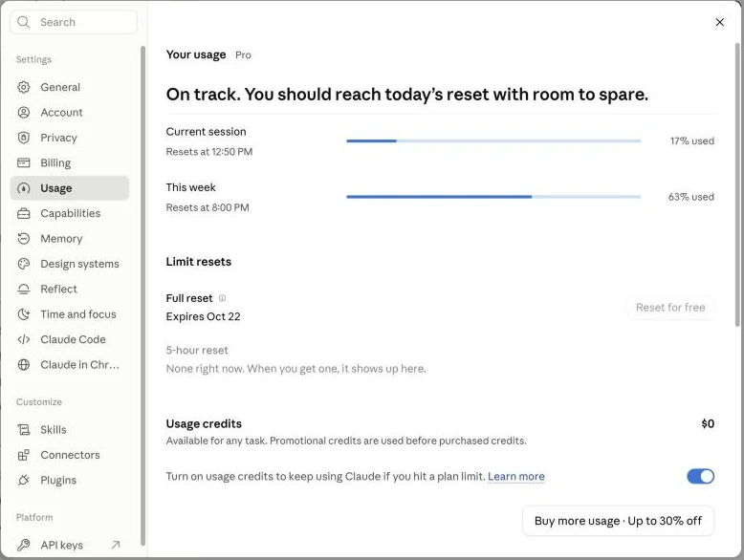Click the '5-hour reset' label
Image resolution: width=744 pixels, height=560 pixels.
tap(197, 350)
